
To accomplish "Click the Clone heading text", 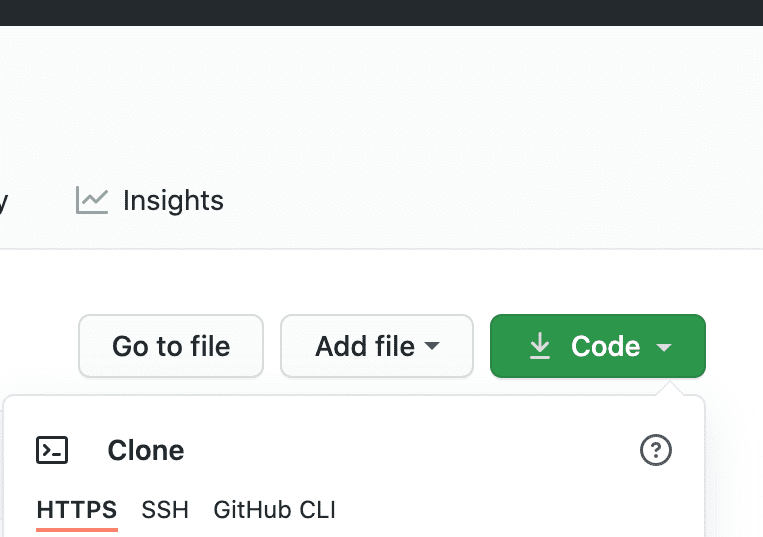I will coord(146,450).
